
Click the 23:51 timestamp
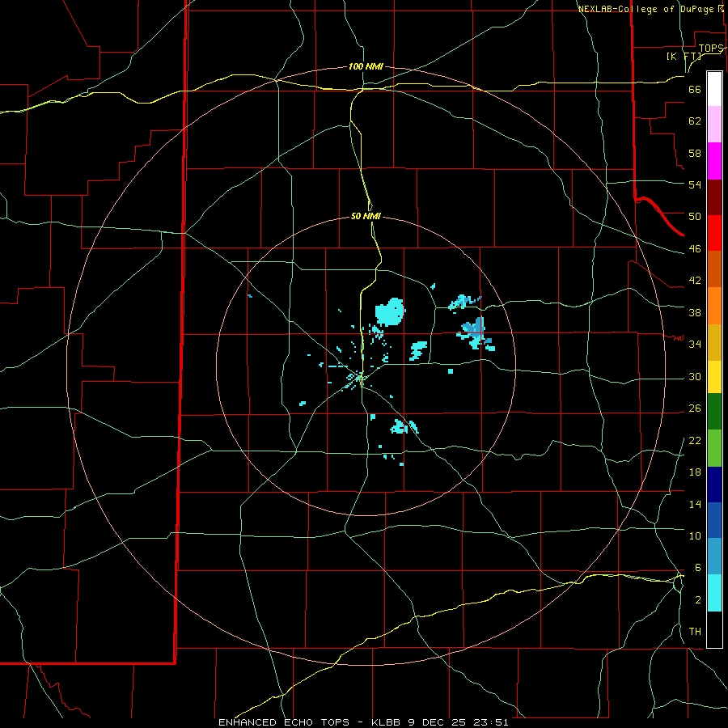pyautogui.click(x=491, y=722)
